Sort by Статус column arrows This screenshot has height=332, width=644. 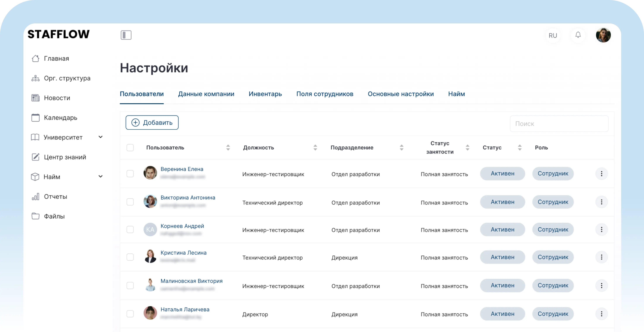pos(519,148)
